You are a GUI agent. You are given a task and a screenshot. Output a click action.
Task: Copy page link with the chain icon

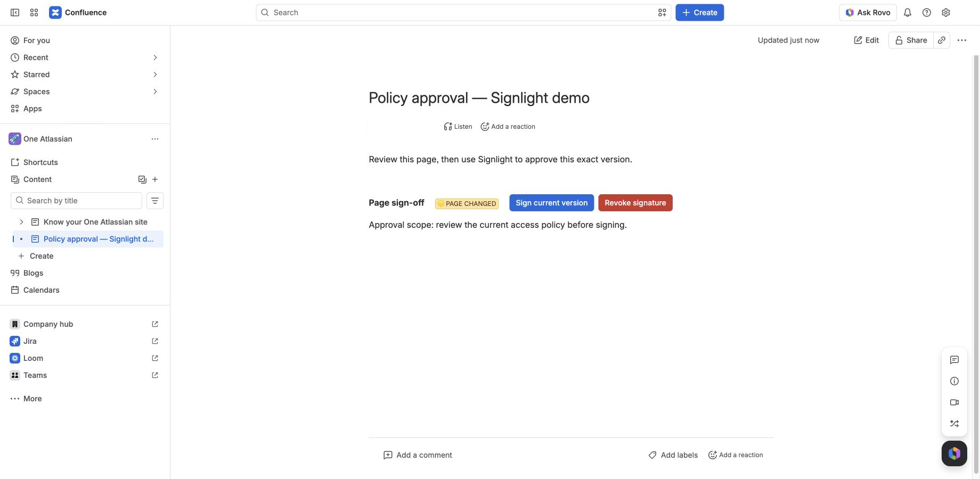[942, 40]
